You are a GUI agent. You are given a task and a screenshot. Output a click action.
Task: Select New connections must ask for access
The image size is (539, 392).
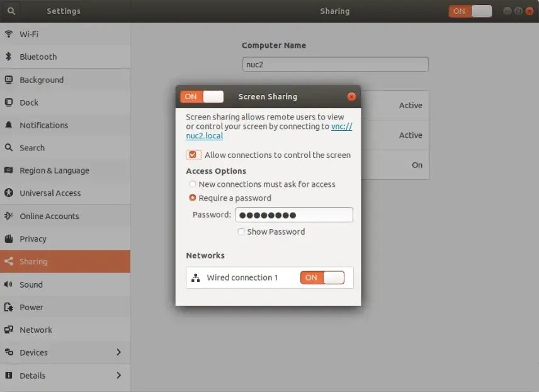193,184
